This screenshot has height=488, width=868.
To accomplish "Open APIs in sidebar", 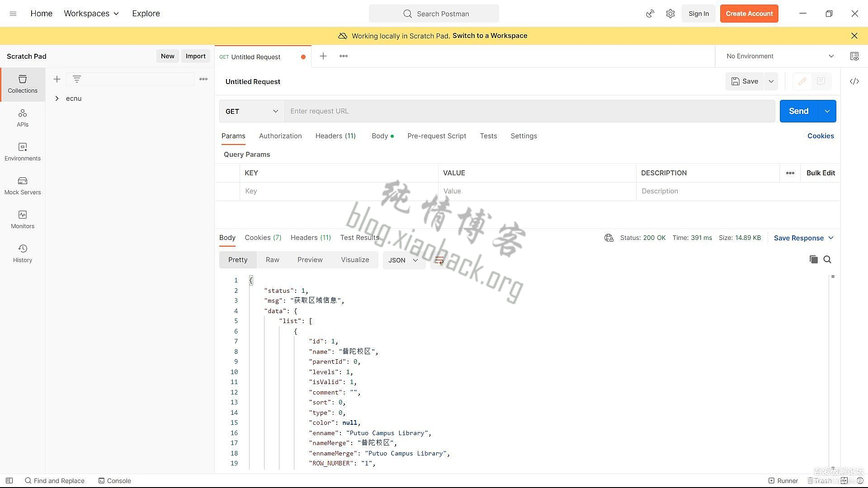I will tap(23, 118).
